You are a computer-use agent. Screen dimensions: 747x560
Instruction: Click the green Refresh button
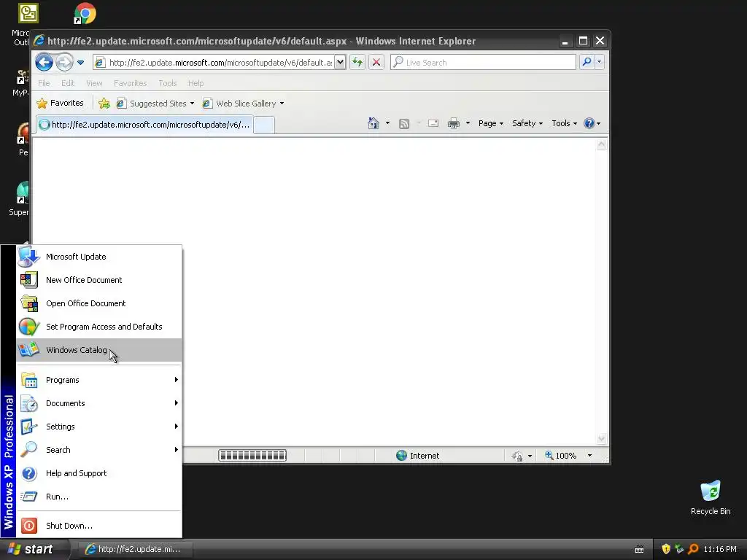pyautogui.click(x=357, y=62)
